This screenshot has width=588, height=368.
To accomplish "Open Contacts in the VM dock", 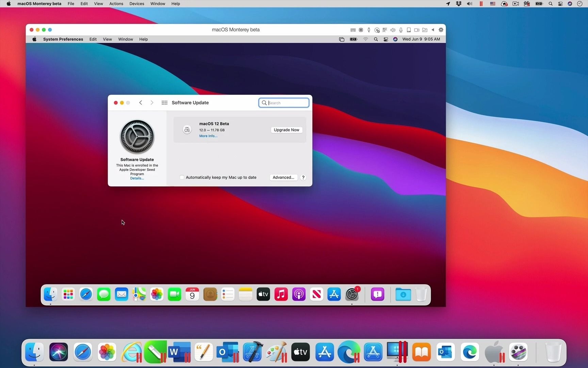I will [x=210, y=294].
